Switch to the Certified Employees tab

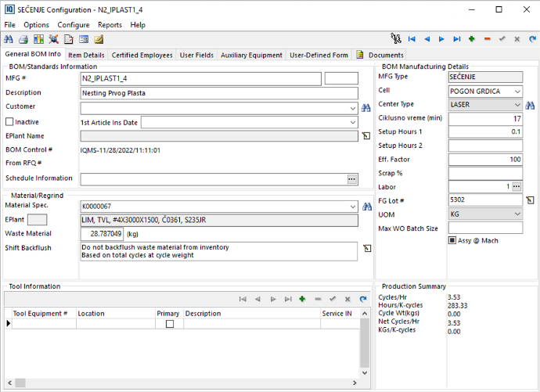pyautogui.click(x=142, y=56)
